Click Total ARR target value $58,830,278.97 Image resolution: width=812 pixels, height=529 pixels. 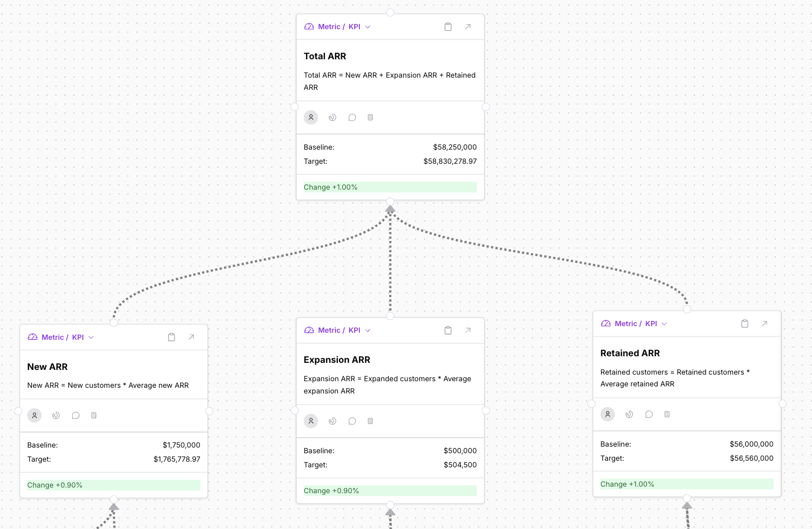(x=450, y=161)
